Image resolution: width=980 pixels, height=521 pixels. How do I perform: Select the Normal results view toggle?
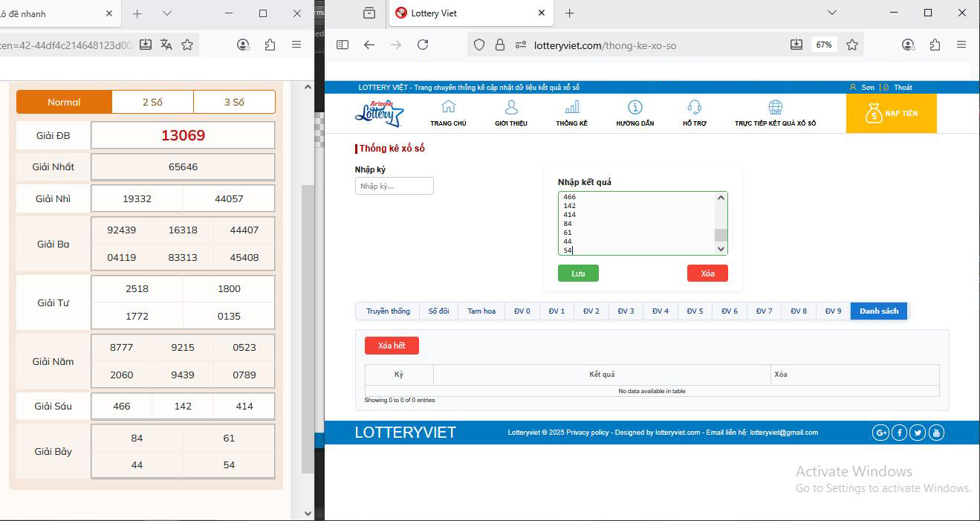pyautogui.click(x=64, y=102)
